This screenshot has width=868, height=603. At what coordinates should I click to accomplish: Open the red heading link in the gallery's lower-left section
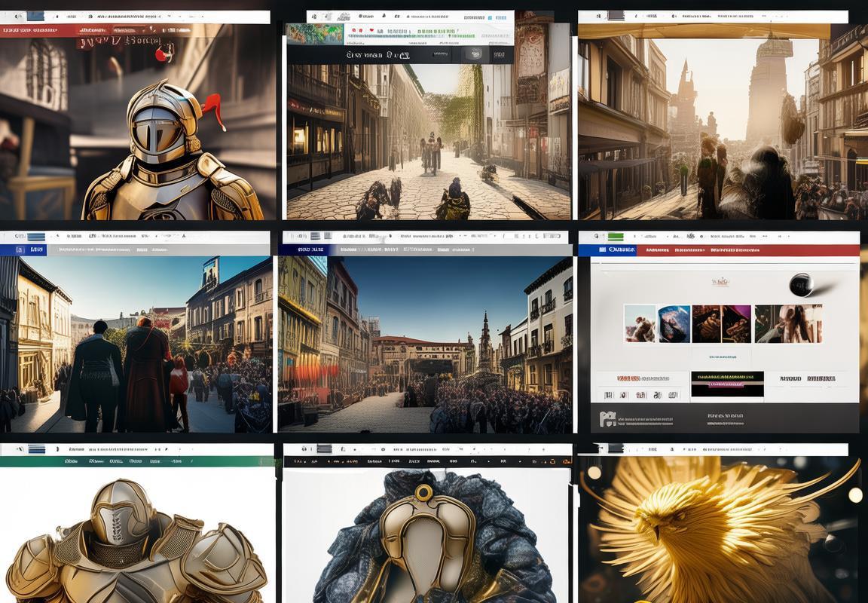628,378
